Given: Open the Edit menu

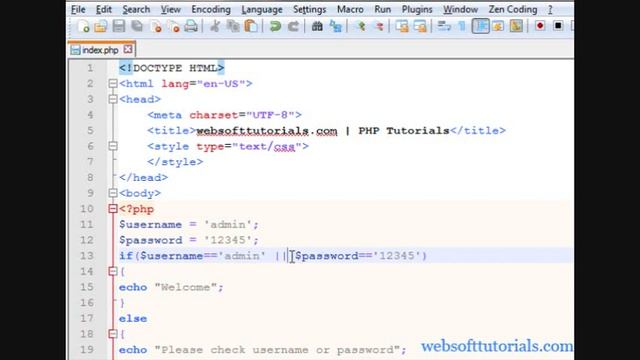Looking at the screenshot, I should (x=104, y=9).
